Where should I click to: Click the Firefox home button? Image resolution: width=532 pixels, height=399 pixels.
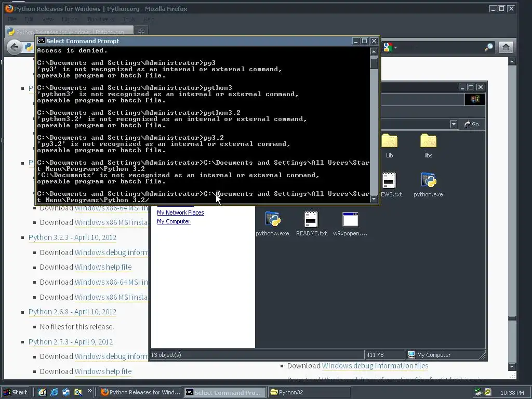(x=506, y=47)
